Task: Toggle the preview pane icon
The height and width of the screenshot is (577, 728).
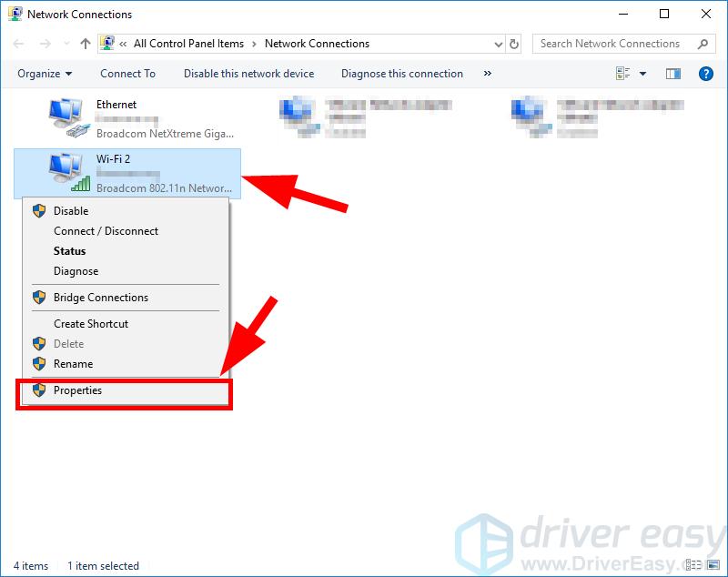Action: (x=673, y=74)
